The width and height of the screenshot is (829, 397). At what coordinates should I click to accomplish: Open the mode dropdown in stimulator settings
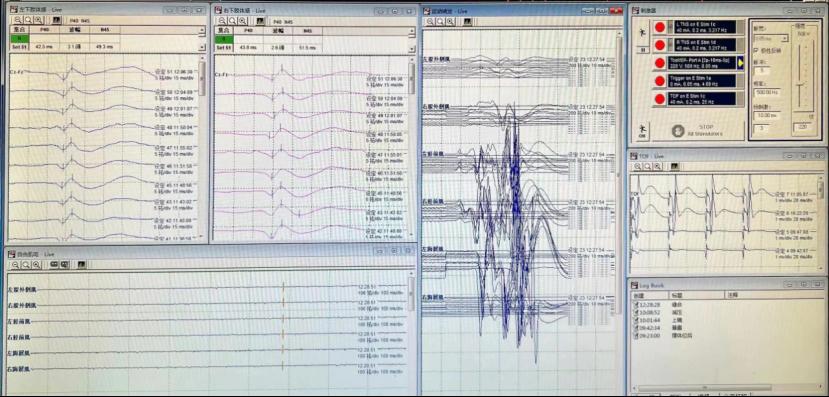pos(770,38)
